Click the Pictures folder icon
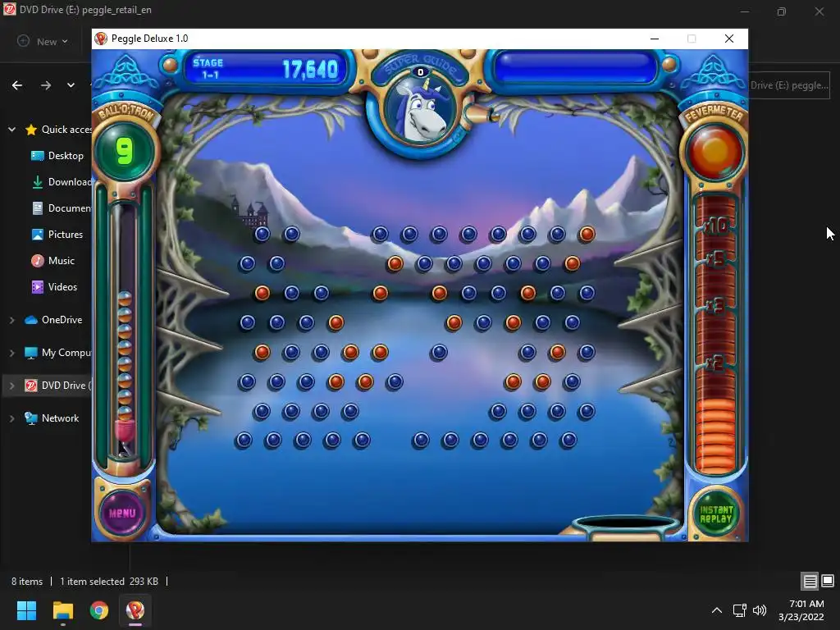840x630 pixels. coord(38,235)
